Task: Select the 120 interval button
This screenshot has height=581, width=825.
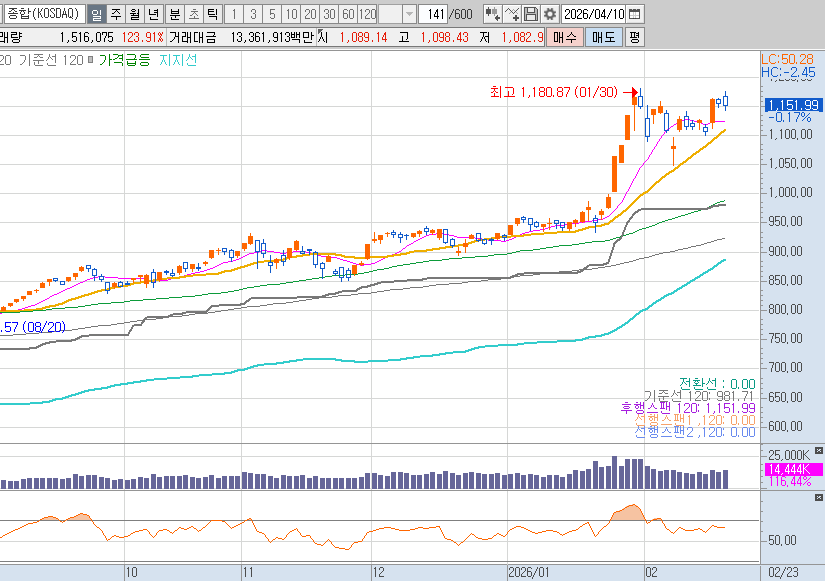Action: pos(367,14)
